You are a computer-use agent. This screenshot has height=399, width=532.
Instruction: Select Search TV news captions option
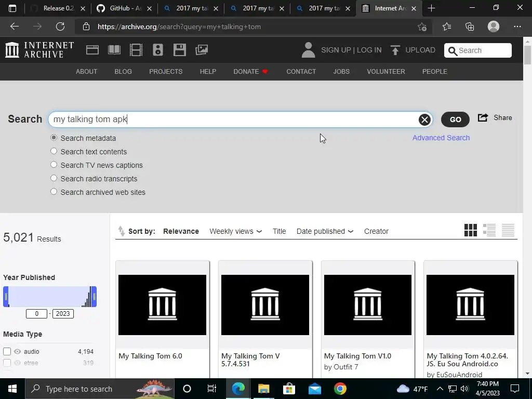click(x=54, y=165)
